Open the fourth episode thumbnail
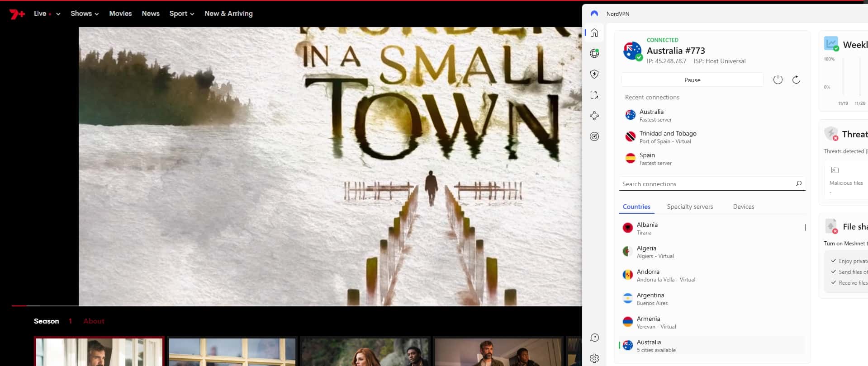 pyautogui.click(x=498, y=351)
